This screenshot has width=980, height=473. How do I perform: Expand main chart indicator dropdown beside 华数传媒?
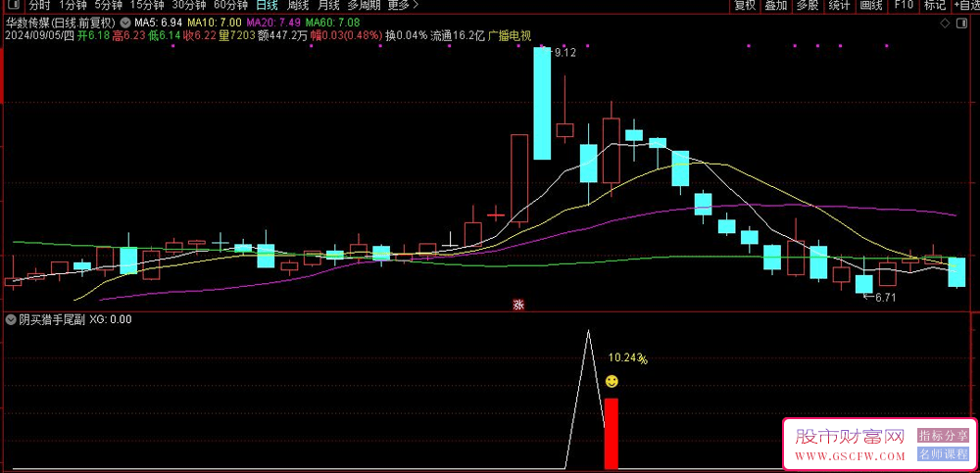tap(128, 23)
